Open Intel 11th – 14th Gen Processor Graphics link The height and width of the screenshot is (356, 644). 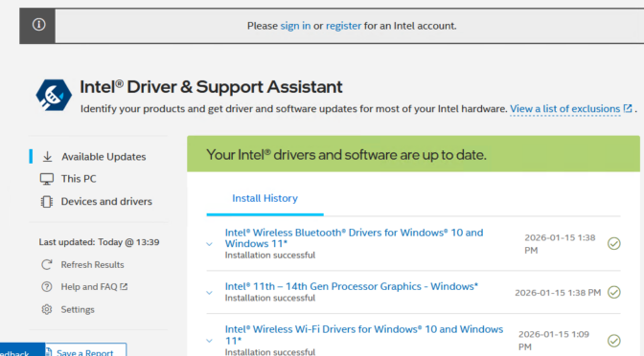point(352,286)
